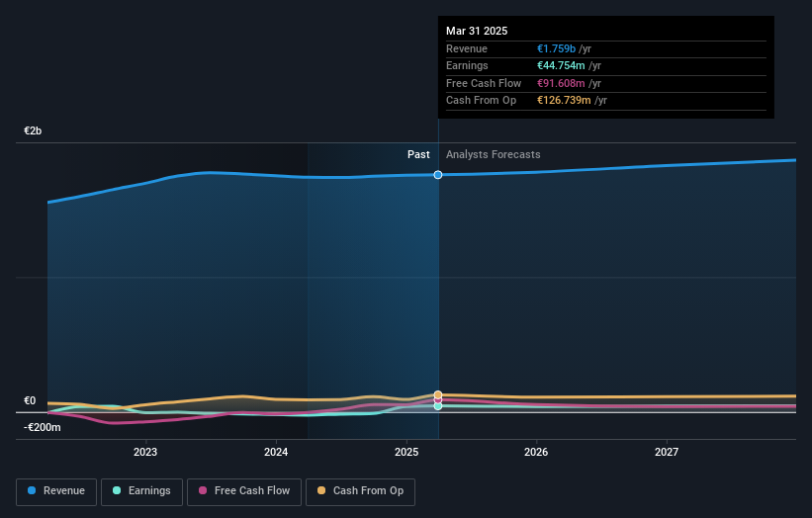Click the €91.608m free cash flow value
The image size is (812, 518).
(561, 83)
